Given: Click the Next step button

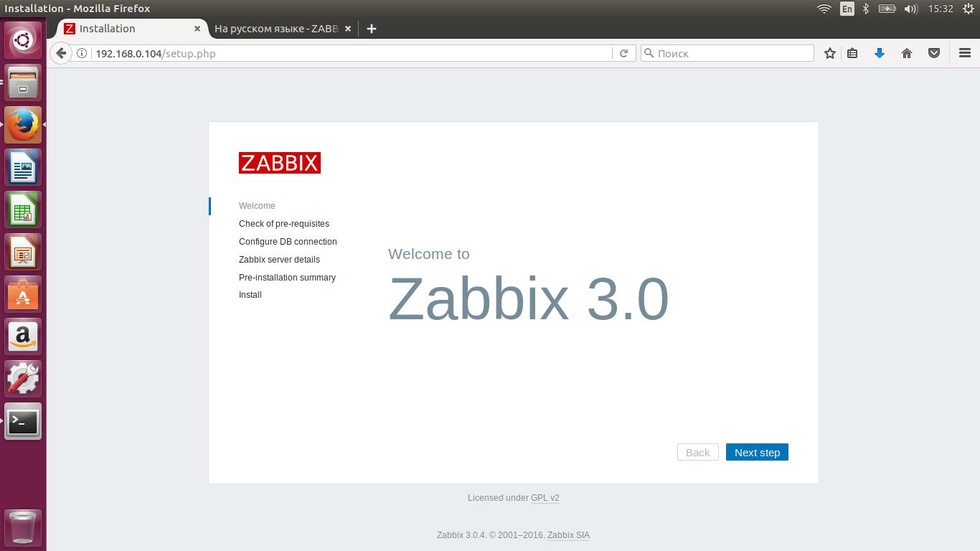Looking at the screenshot, I should (x=757, y=452).
